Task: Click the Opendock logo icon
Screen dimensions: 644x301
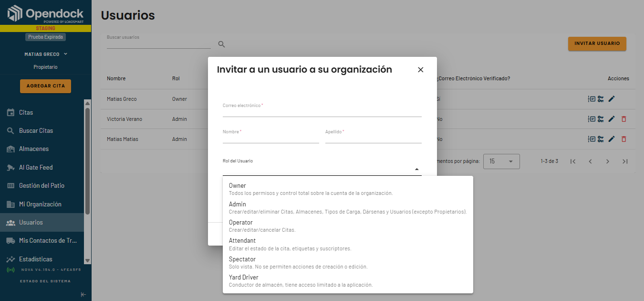Action: pos(15,13)
